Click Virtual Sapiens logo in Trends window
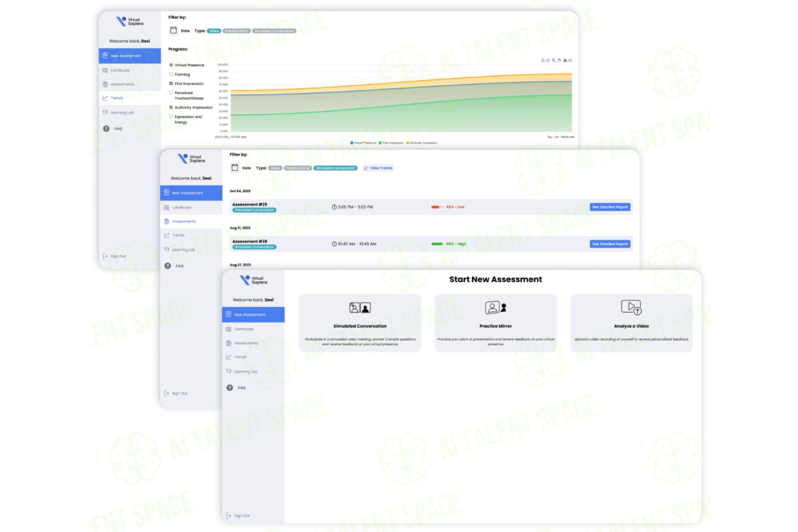 (130, 21)
